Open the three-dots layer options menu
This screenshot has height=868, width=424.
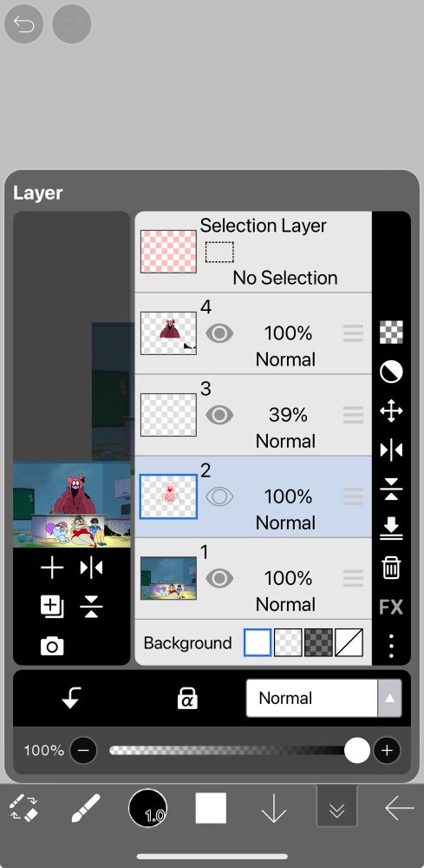tap(391, 646)
